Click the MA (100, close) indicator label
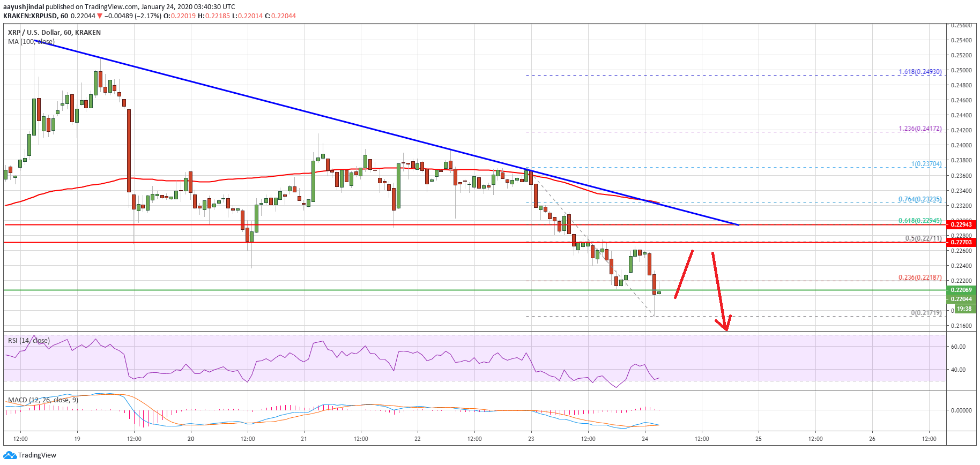This screenshot has width=980, height=465. [x=31, y=42]
